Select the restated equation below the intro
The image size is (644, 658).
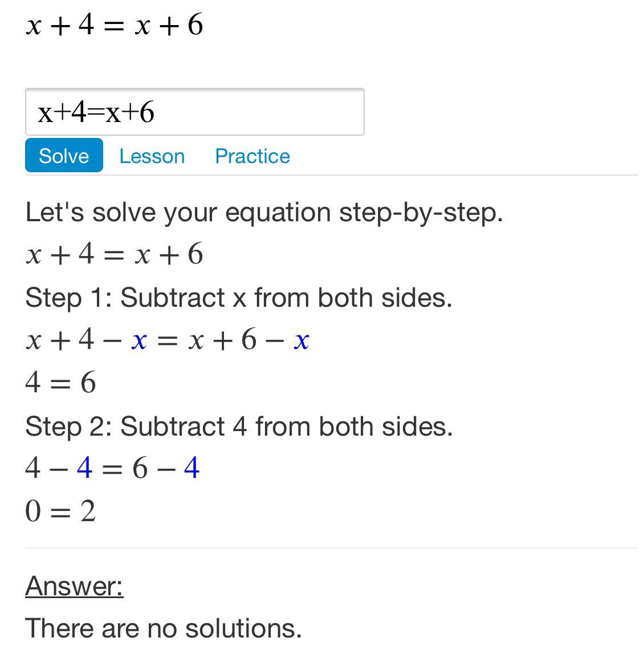(x=114, y=254)
